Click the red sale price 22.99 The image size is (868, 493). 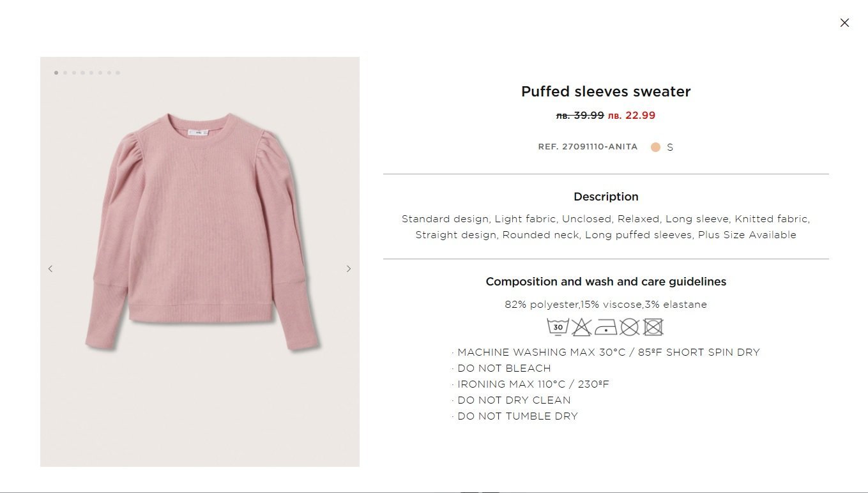(x=631, y=116)
